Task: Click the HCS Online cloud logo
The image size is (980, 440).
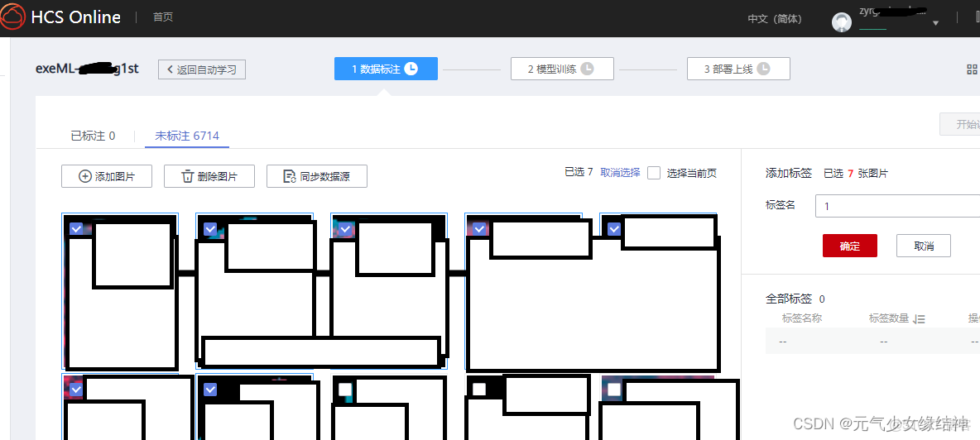Action: click(12, 17)
